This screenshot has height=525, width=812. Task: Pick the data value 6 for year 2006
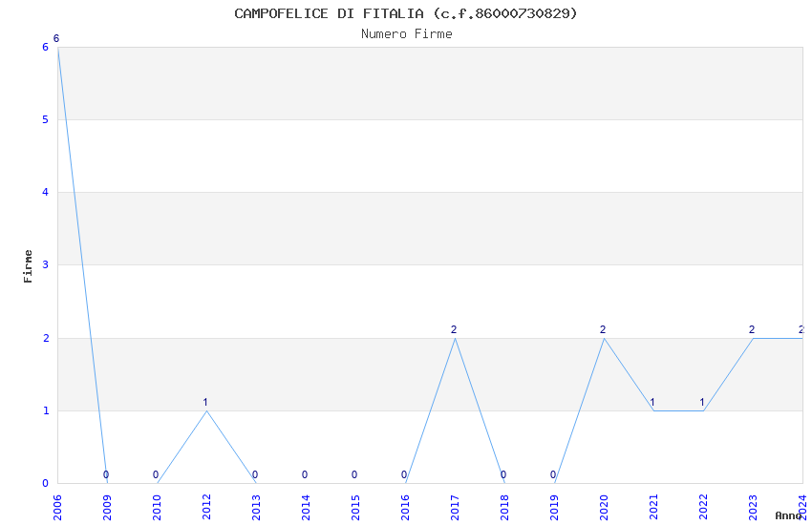click(56, 38)
